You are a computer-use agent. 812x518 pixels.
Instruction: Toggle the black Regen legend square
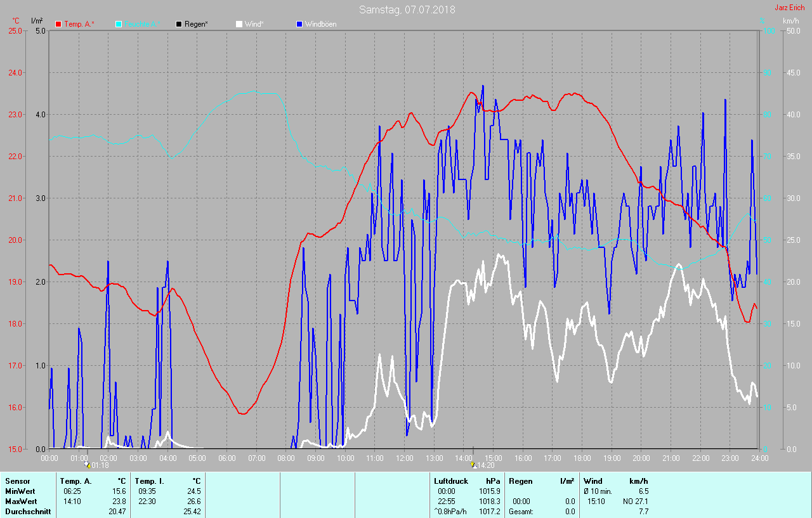179,24
